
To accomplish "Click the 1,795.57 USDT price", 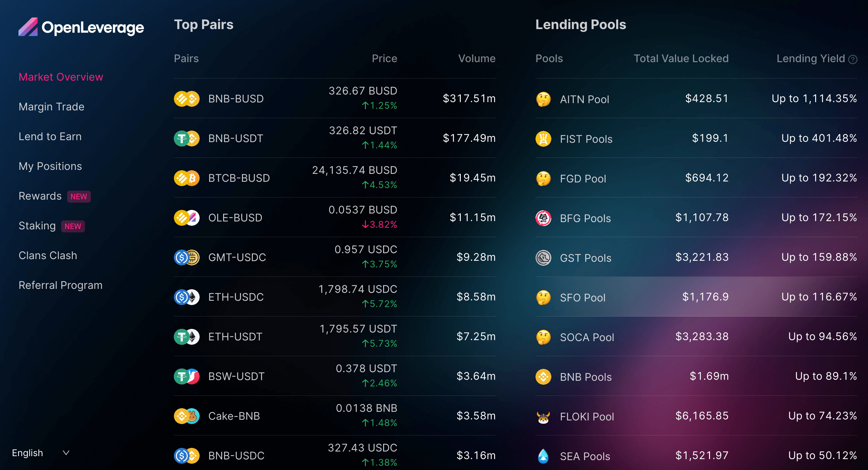I will (358, 329).
